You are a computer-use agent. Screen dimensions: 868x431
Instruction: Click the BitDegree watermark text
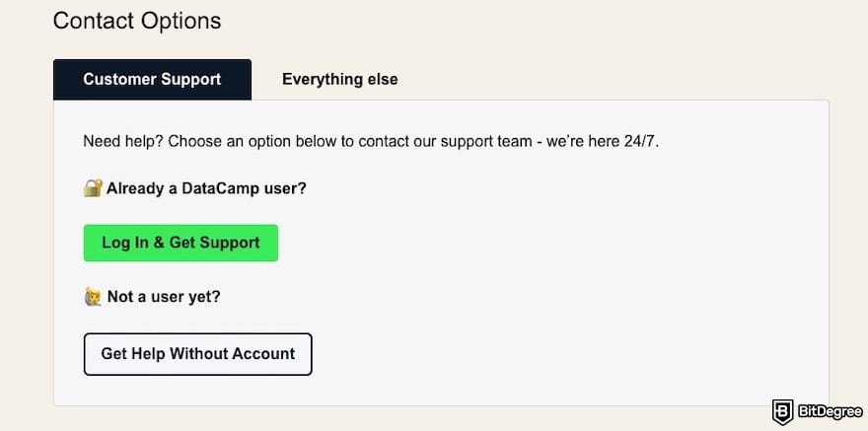830,411
